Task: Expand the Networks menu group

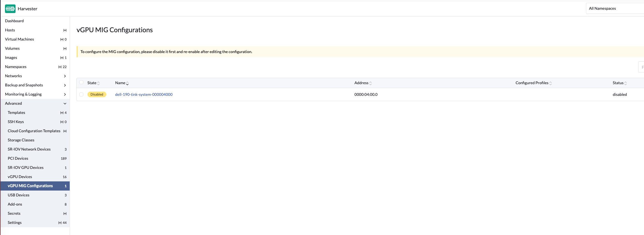Action: [x=65, y=76]
